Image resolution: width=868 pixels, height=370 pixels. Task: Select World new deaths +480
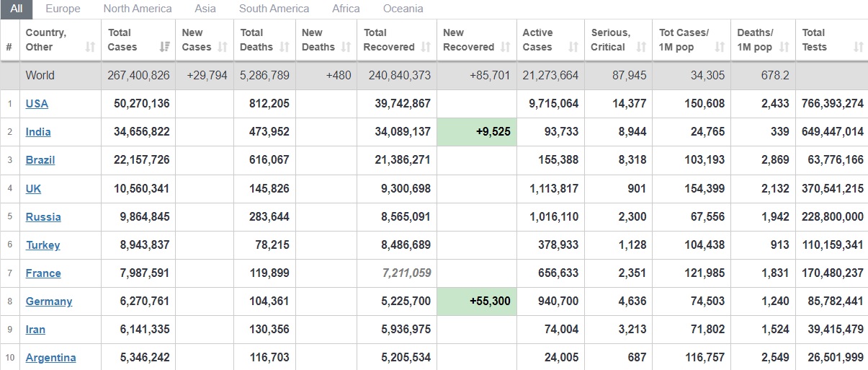[x=339, y=75]
